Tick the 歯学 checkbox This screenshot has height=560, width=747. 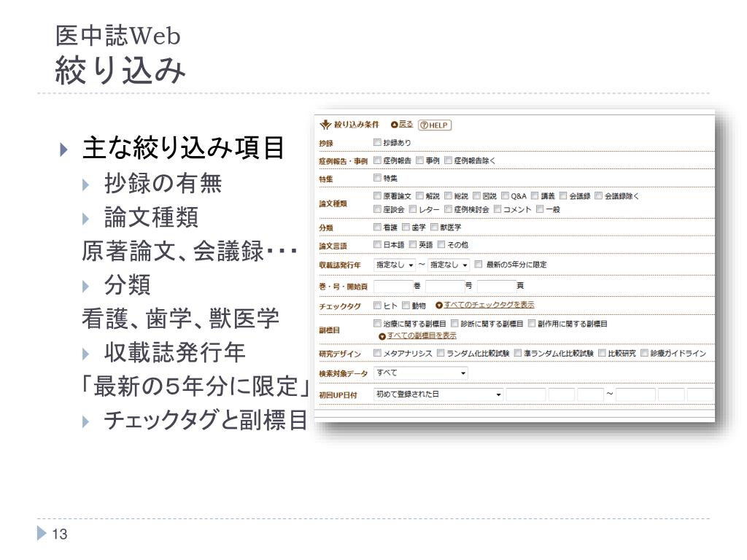pos(406,227)
